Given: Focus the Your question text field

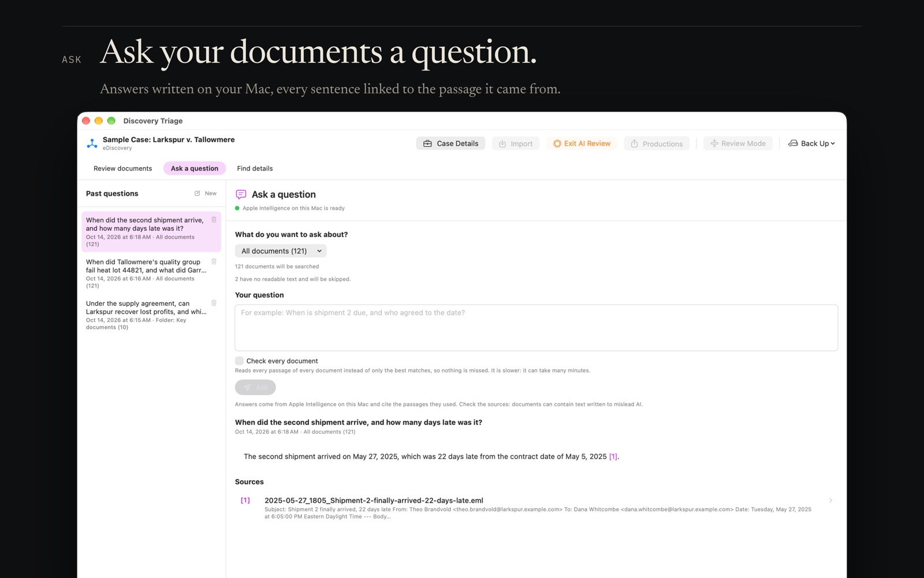Looking at the screenshot, I should pos(536,328).
